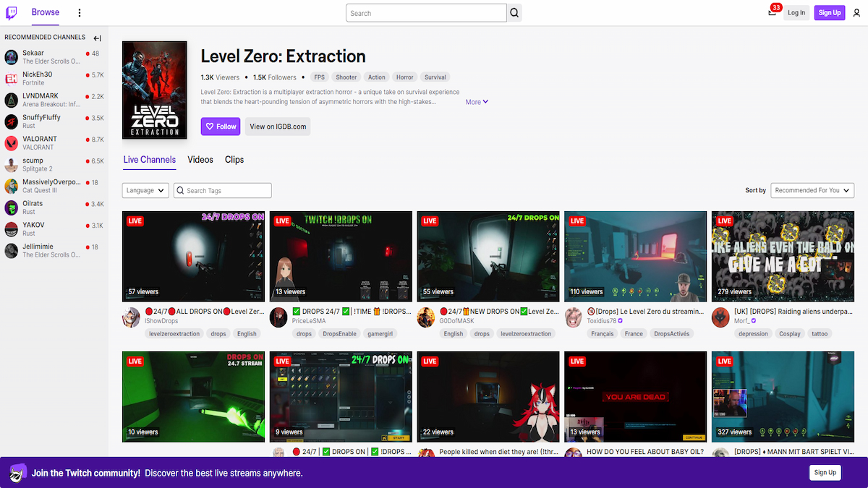Open the Language filter dropdown
The height and width of the screenshot is (488, 868).
pos(145,190)
